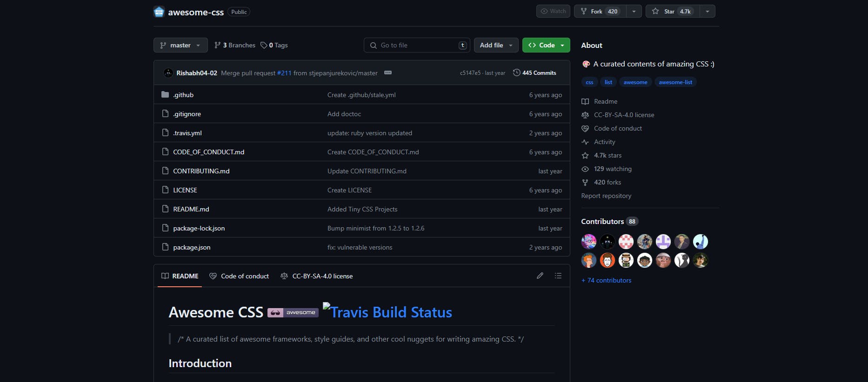The image size is (868, 382).
Task: Select the awesome-list topic tag
Action: [675, 82]
